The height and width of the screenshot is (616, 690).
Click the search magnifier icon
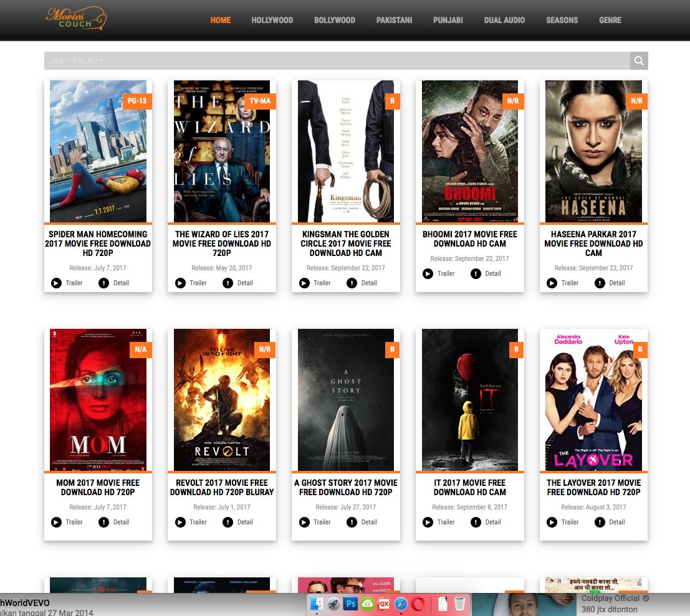pos(638,60)
